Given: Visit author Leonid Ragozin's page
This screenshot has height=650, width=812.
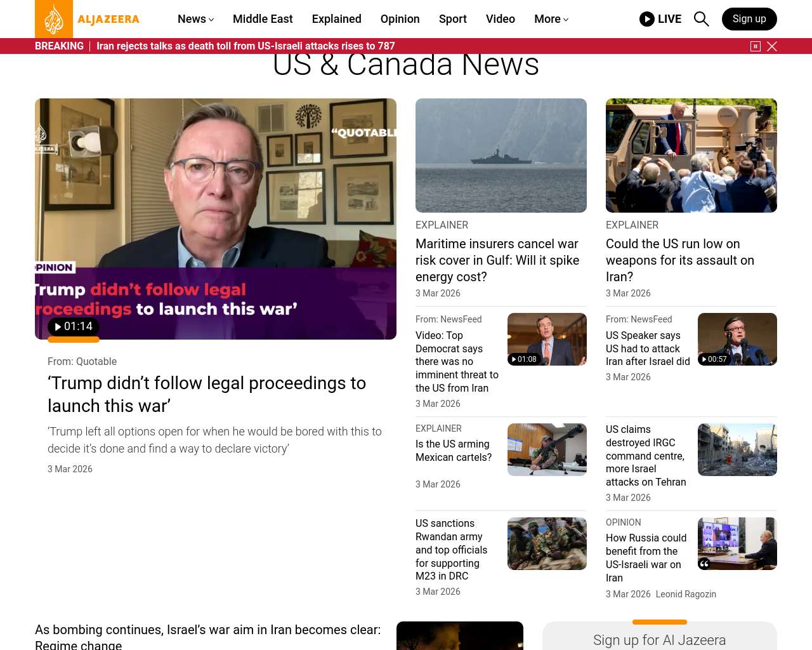Looking at the screenshot, I should [686, 594].
